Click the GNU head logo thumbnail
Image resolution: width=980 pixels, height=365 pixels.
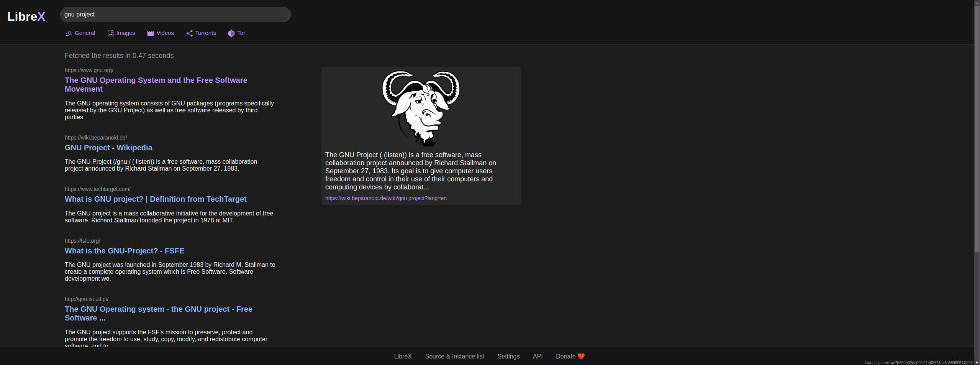point(421,109)
